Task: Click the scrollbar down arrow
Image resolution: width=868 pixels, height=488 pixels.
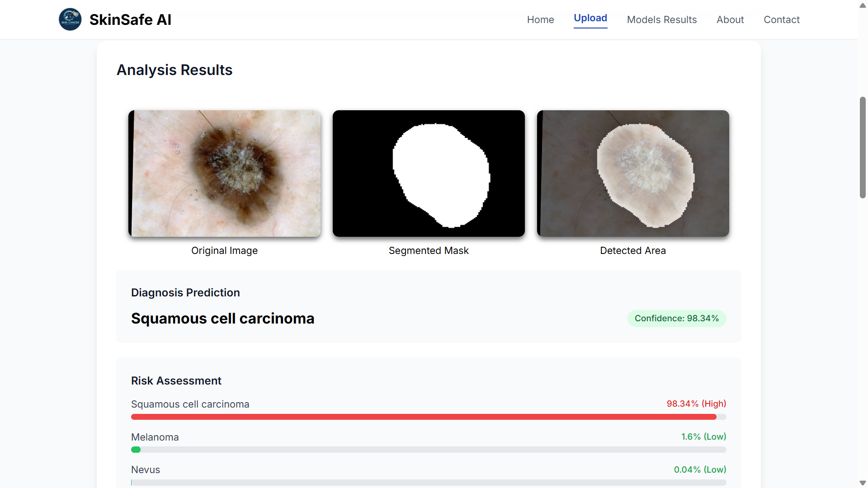Action: (x=863, y=483)
